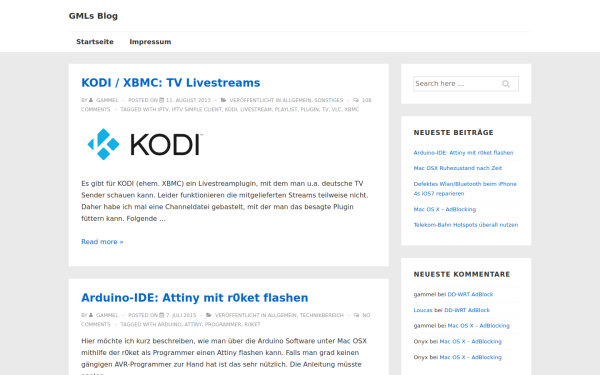Click the ARDUINO tag

point(170,324)
